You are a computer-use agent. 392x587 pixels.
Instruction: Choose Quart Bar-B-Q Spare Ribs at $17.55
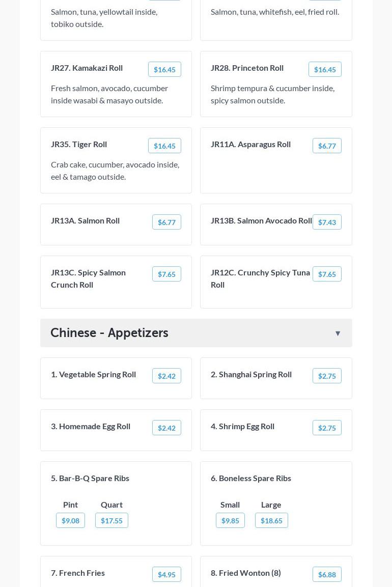pos(111,521)
